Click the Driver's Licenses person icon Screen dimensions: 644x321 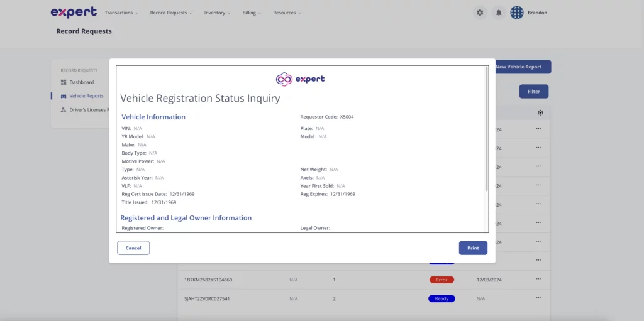pos(64,110)
